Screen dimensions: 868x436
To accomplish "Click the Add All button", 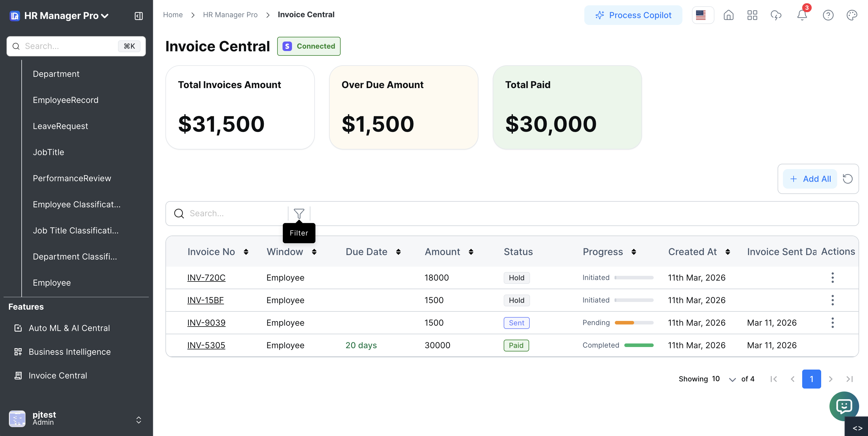I will [810, 179].
